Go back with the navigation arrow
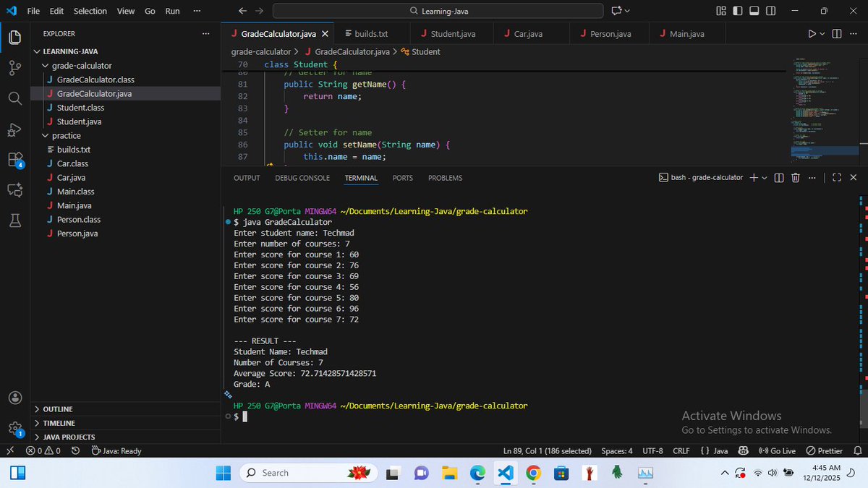The image size is (868, 488). click(x=242, y=11)
